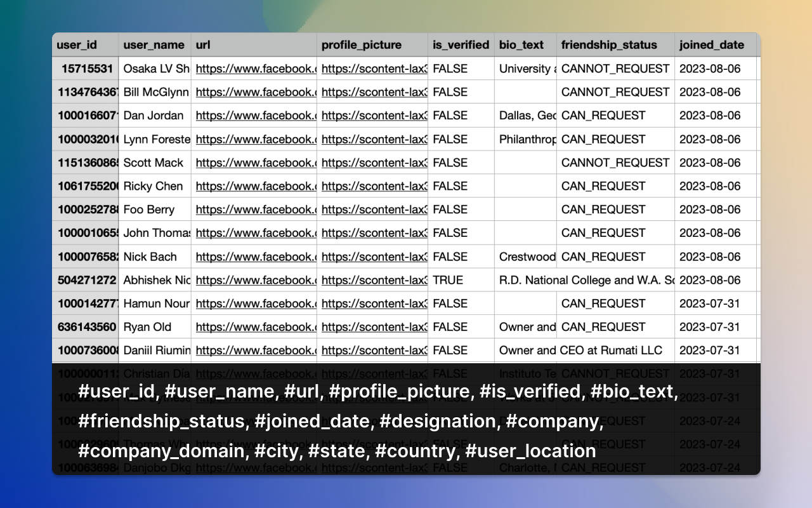Click the user_id cell starting 115136086
The width and height of the screenshot is (812, 508).
tap(85, 163)
